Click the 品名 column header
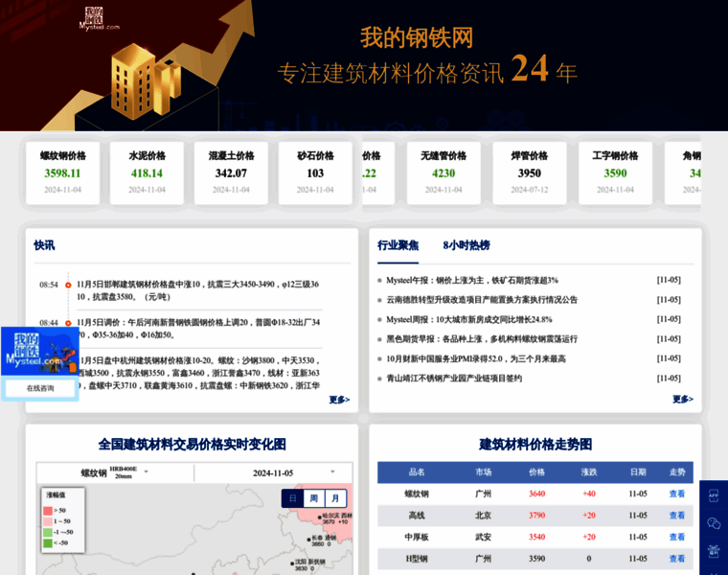 pos(417,472)
